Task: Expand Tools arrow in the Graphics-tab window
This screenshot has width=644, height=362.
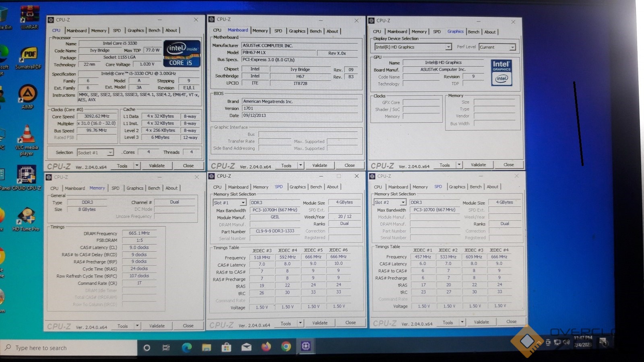Action: [459, 165]
